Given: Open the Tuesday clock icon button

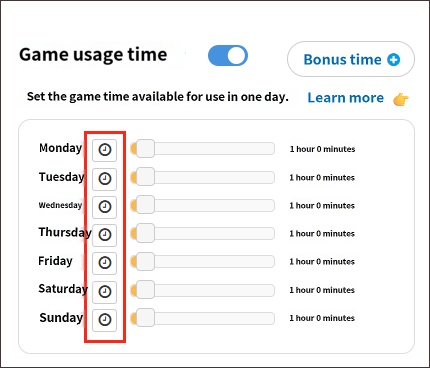Looking at the screenshot, I should 105,179.
